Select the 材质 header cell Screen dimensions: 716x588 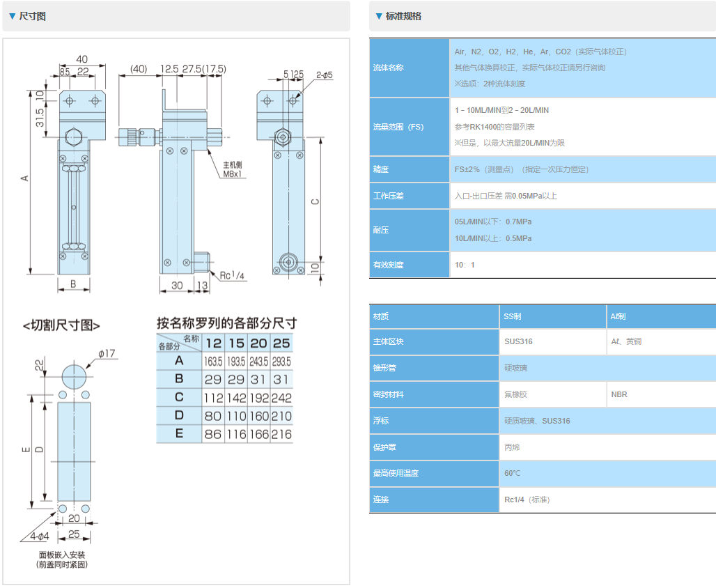pos(434,316)
